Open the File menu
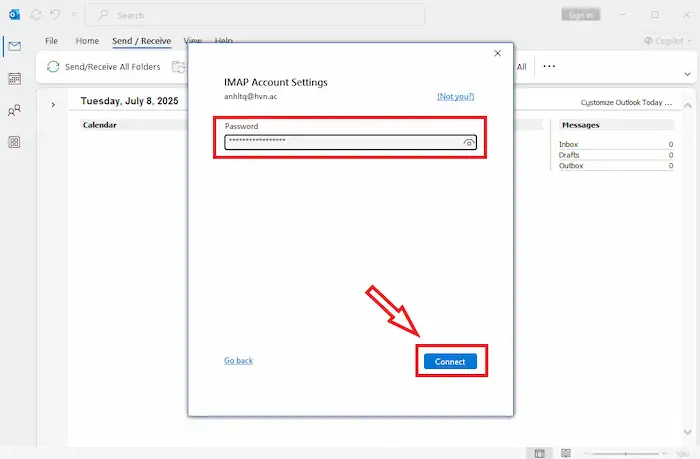 (x=51, y=41)
